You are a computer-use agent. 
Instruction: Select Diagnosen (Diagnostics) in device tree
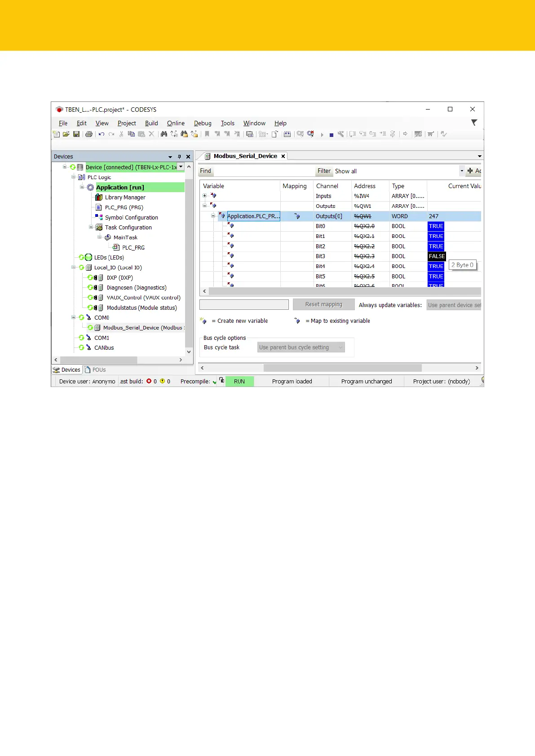click(137, 287)
